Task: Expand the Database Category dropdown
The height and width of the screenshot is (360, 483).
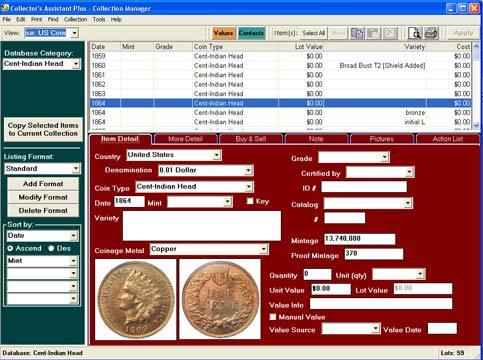Action: (x=76, y=64)
